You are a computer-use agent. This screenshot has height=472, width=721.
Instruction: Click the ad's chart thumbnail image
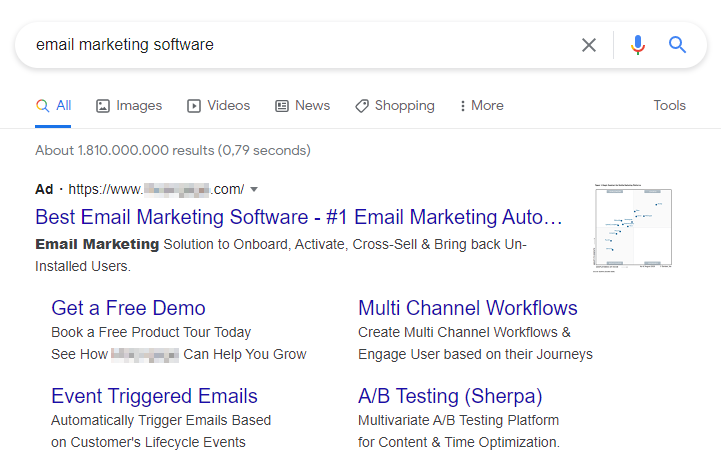(x=633, y=228)
